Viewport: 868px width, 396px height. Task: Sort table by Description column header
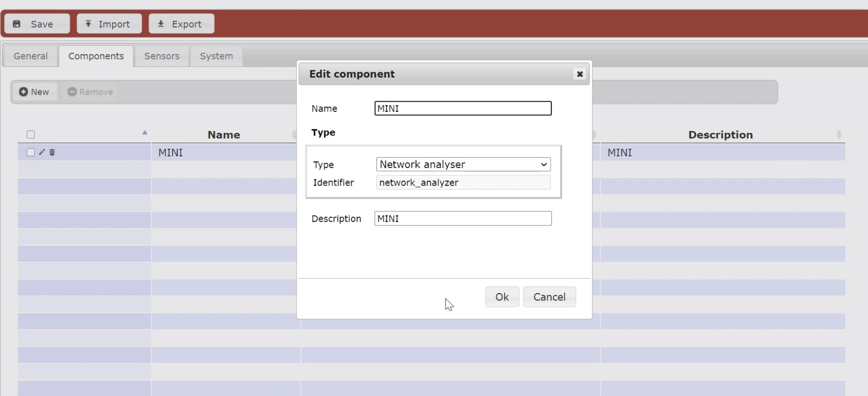[x=720, y=135]
